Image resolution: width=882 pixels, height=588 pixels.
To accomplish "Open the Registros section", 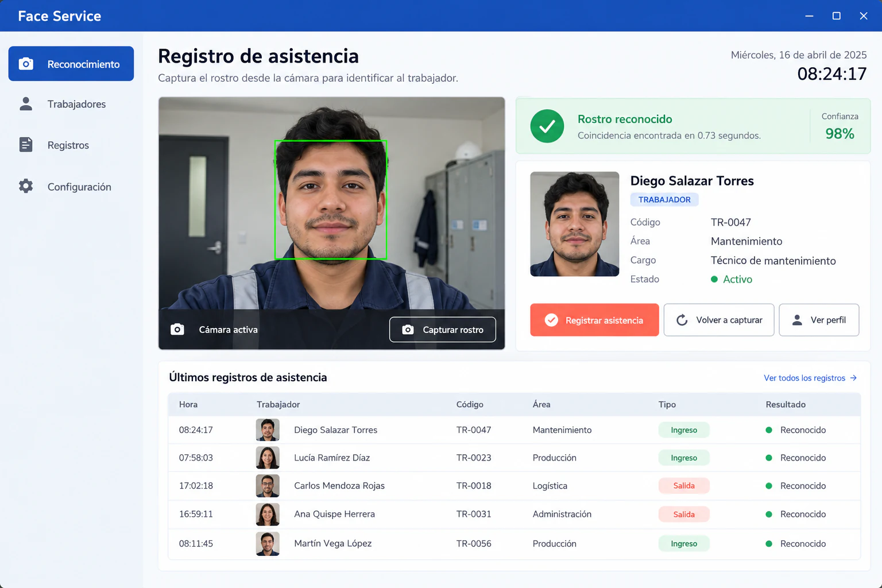I will pyautogui.click(x=71, y=145).
